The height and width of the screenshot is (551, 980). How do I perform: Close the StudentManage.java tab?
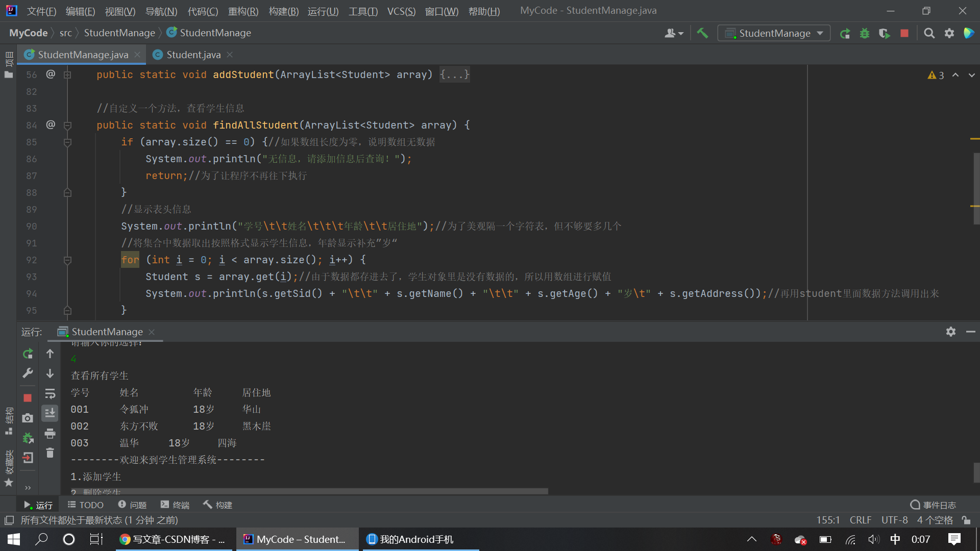(137, 55)
